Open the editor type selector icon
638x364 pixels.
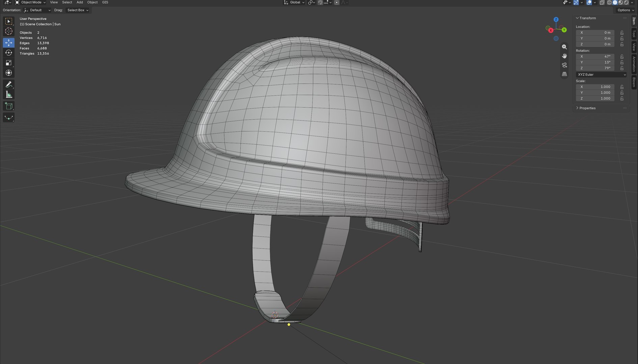(x=7, y=2)
